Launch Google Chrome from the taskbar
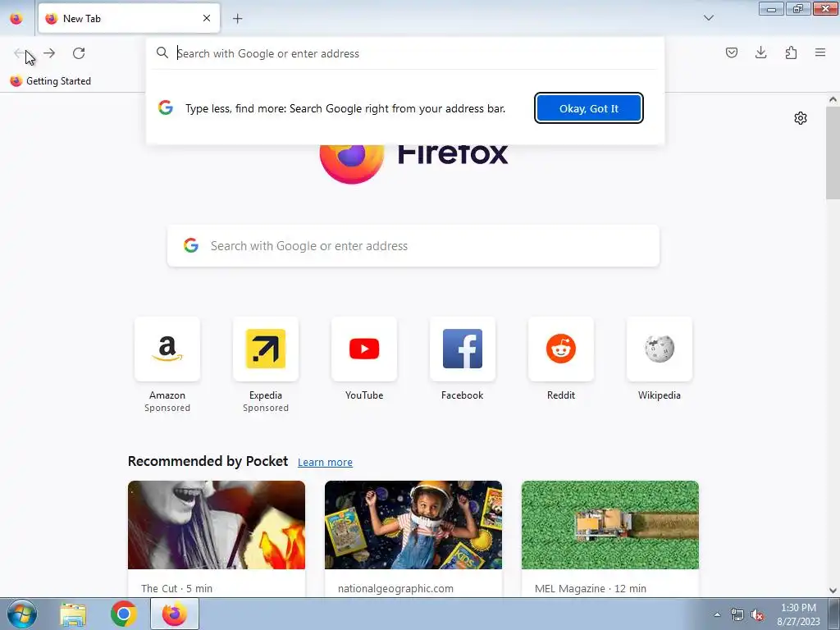The width and height of the screenshot is (840, 630). (x=124, y=614)
